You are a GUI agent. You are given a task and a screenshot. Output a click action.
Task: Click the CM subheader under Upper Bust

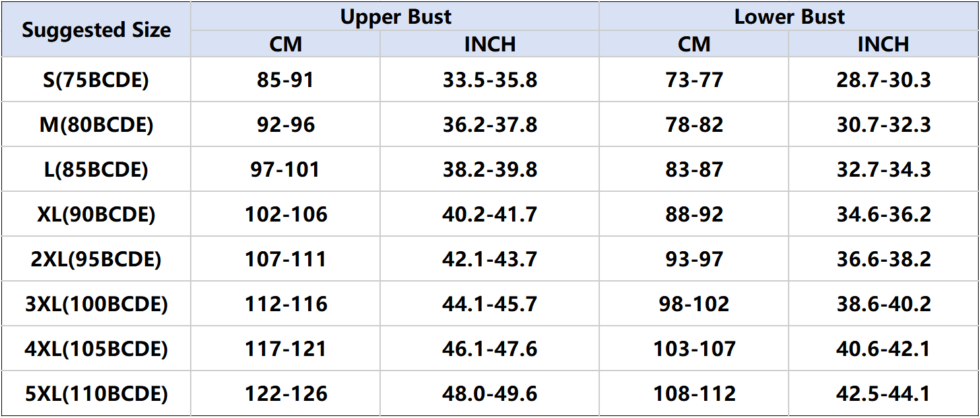pyautogui.click(x=286, y=44)
